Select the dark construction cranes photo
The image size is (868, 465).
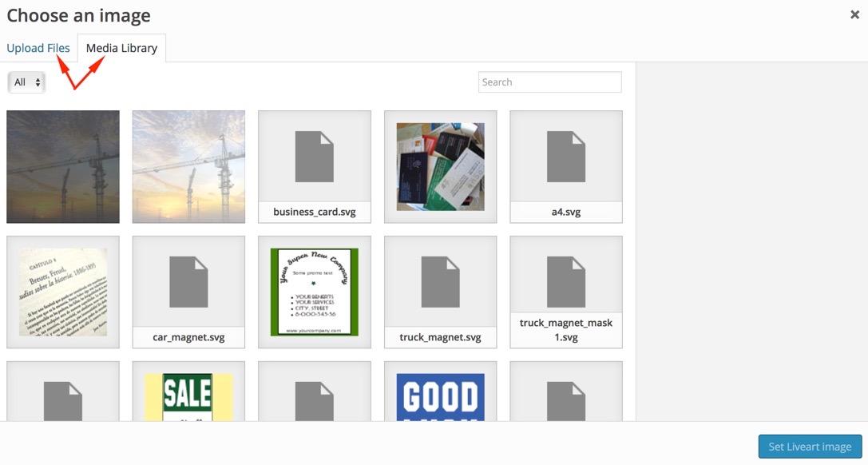point(63,166)
